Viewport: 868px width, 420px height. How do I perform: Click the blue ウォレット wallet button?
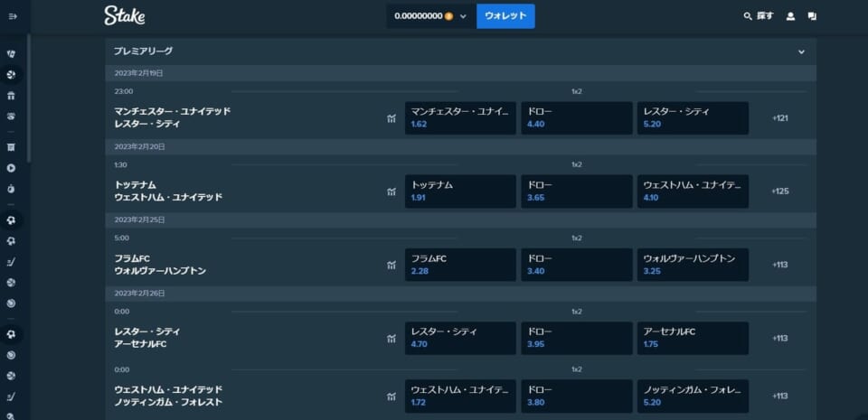[x=505, y=16]
